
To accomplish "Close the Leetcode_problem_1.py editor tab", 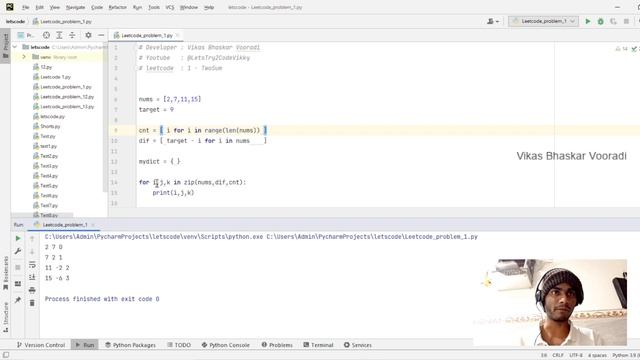I will click(x=177, y=36).
